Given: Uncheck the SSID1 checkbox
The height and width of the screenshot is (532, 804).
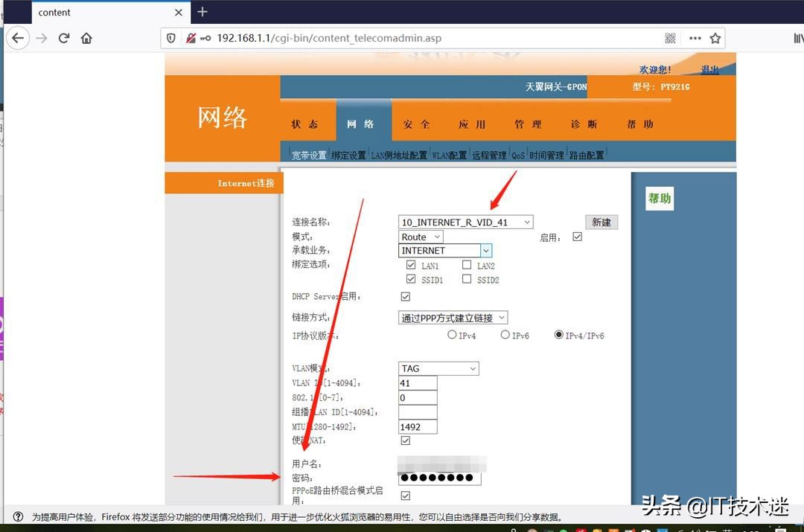Looking at the screenshot, I should point(411,279).
